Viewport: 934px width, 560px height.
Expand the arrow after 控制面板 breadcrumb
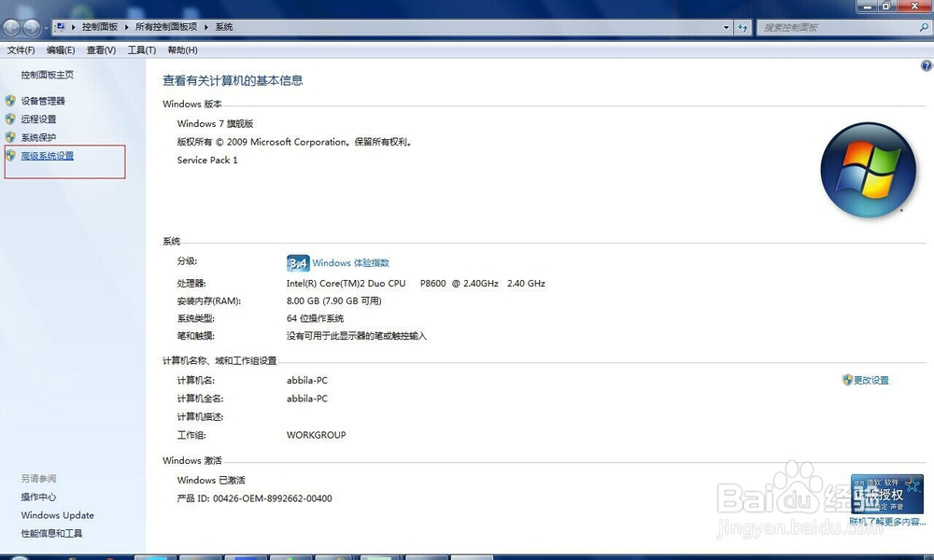pyautogui.click(x=126, y=27)
